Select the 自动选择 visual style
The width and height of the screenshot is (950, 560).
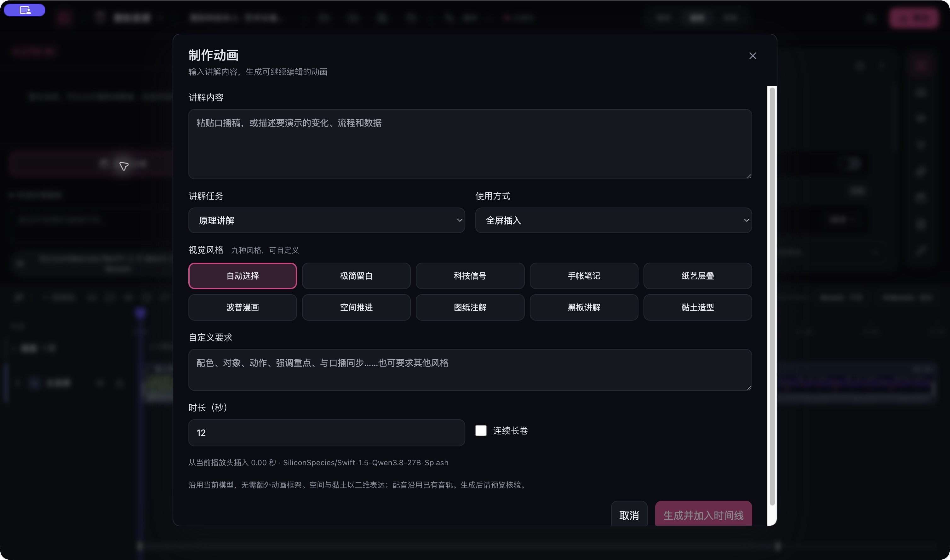click(x=242, y=276)
